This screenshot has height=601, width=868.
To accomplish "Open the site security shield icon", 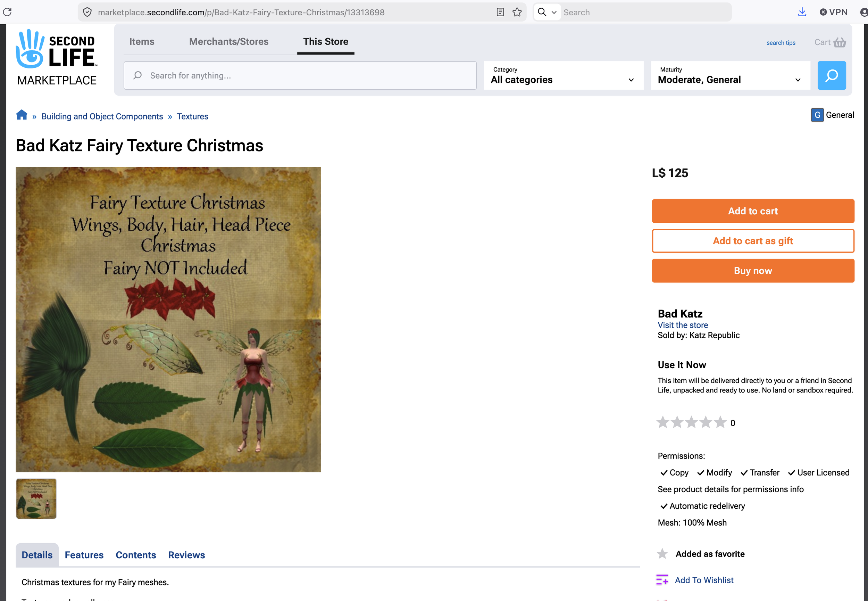I will click(x=87, y=13).
